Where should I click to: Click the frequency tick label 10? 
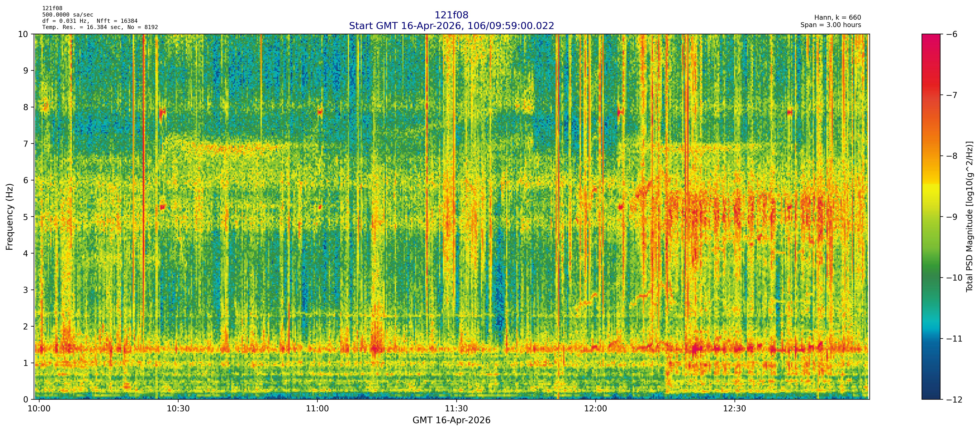click(x=23, y=34)
